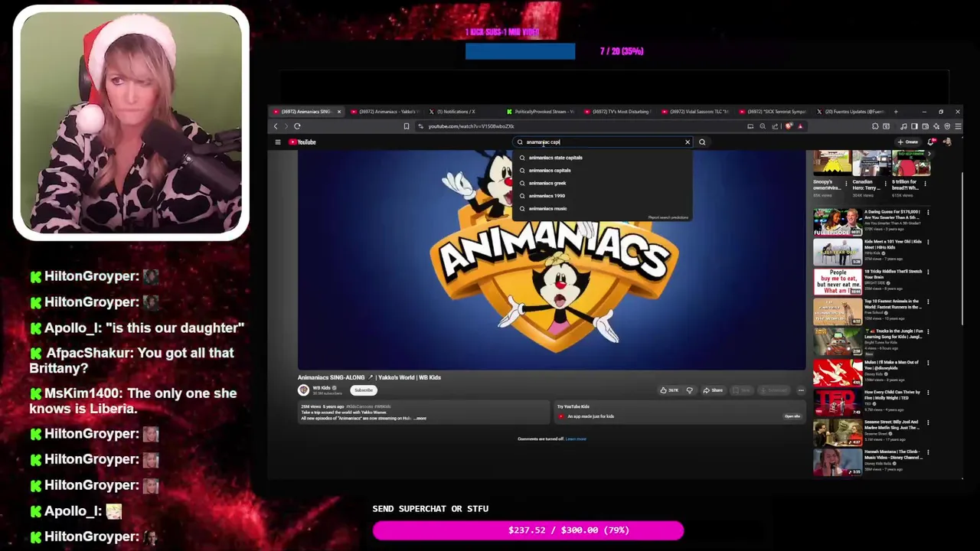Switch to 'Fuentes Updates' tab
The height and width of the screenshot is (551, 980).
850,112
